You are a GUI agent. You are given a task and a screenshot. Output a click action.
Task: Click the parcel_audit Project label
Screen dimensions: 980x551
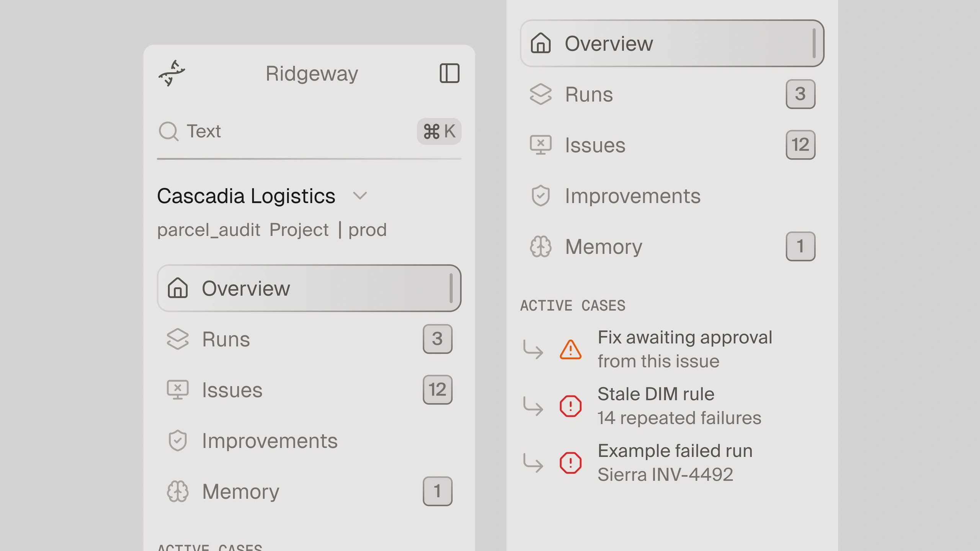point(243,230)
